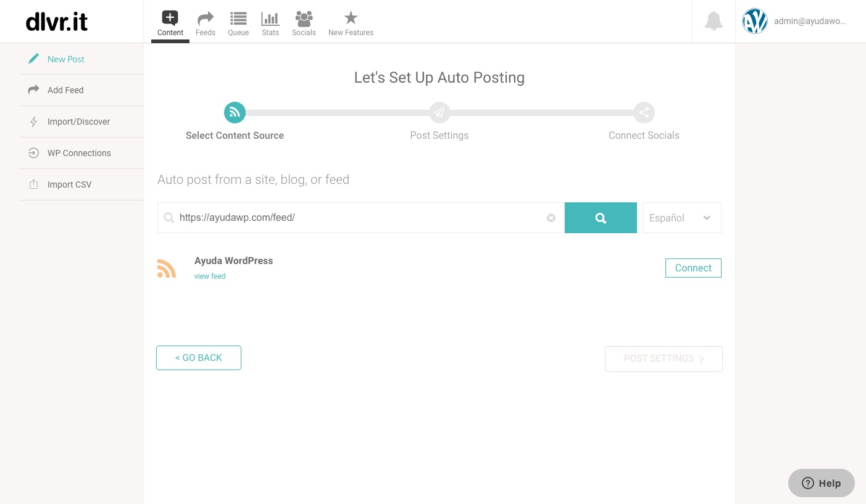View Stats from the top bar

tap(270, 23)
